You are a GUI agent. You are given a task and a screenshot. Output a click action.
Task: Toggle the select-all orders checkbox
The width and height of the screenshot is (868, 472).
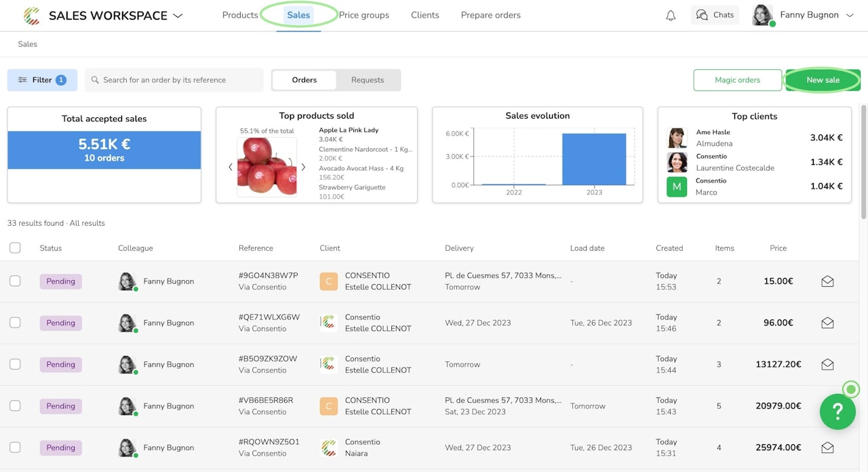15,248
